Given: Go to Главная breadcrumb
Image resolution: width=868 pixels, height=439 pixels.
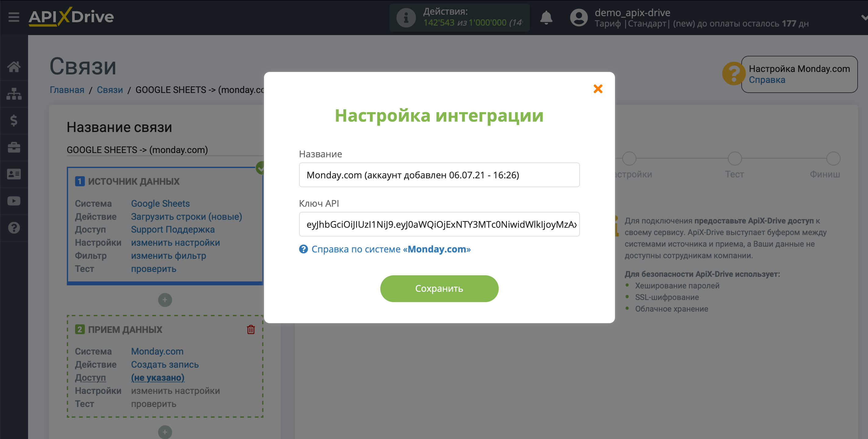Looking at the screenshot, I should click(67, 90).
